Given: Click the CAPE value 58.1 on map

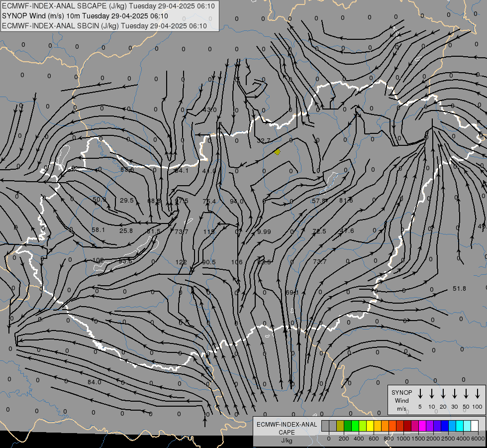Looking at the screenshot, I should click(98, 230).
